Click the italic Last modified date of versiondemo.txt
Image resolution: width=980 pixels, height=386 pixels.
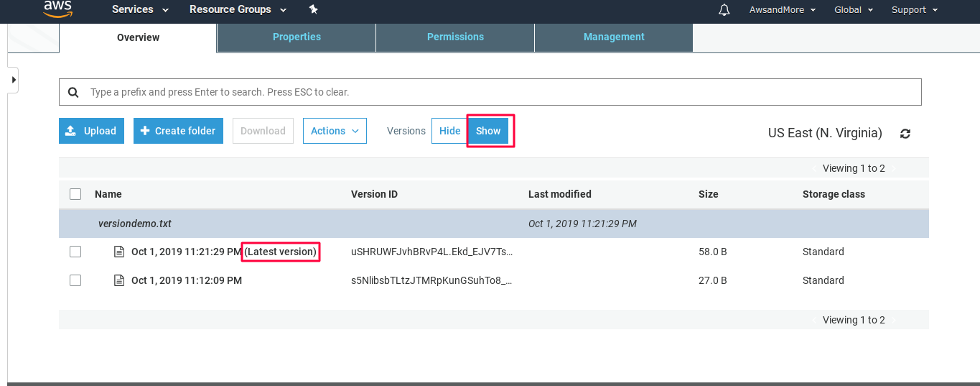click(x=582, y=224)
